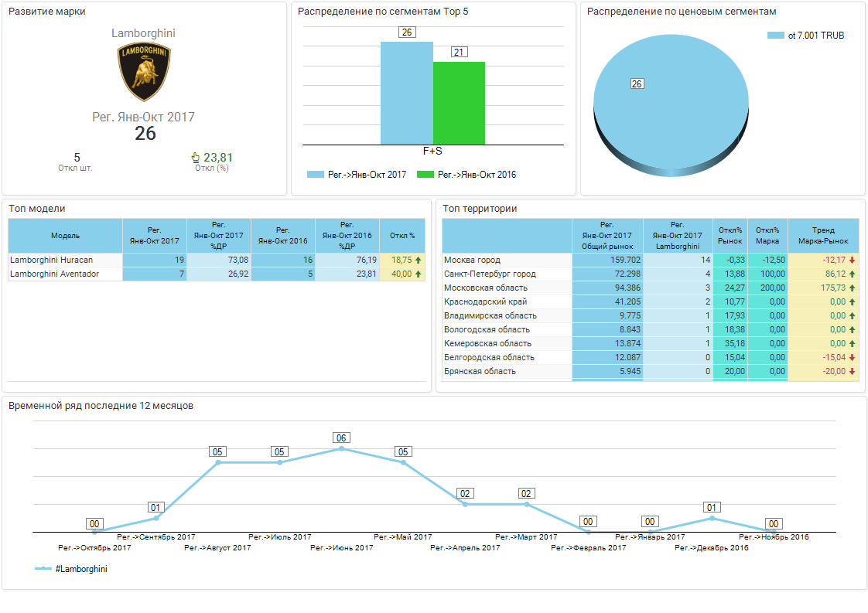
Task: Select the Lamborghini Aventador model row
Action: tap(217, 274)
